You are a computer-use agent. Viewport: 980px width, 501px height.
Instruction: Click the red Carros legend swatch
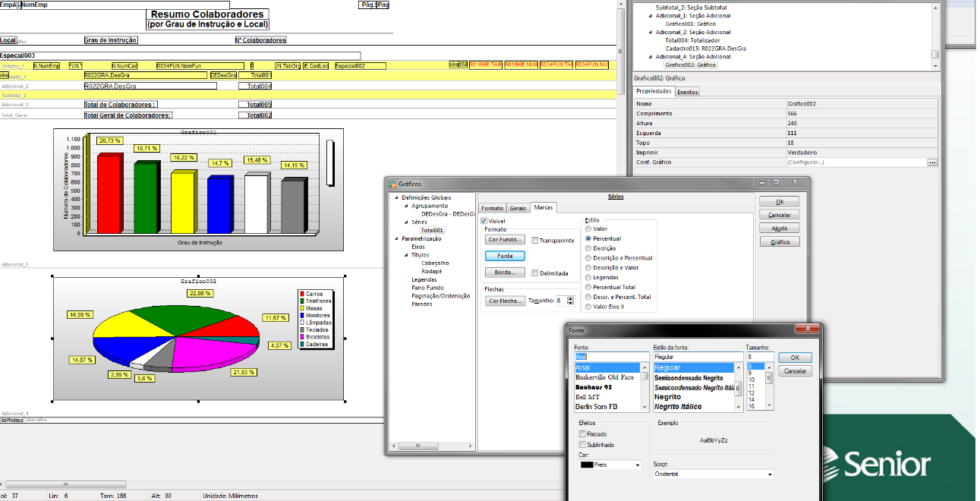[302, 294]
